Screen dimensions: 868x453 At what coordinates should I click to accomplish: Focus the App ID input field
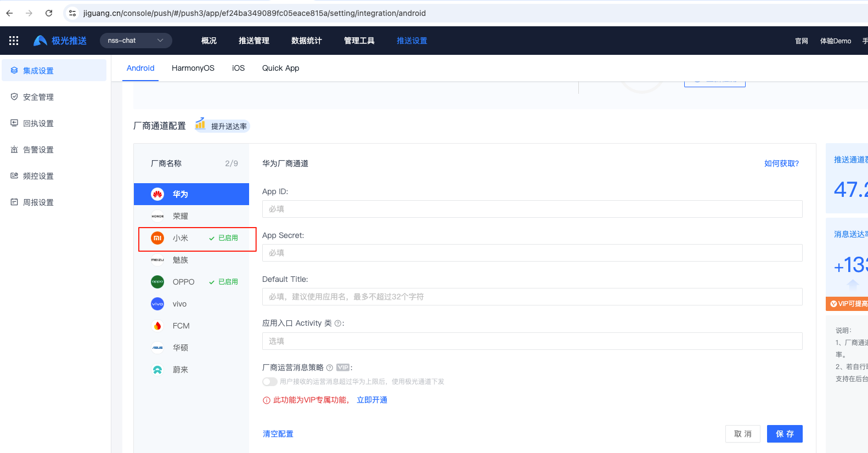click(x=532, y=209)
